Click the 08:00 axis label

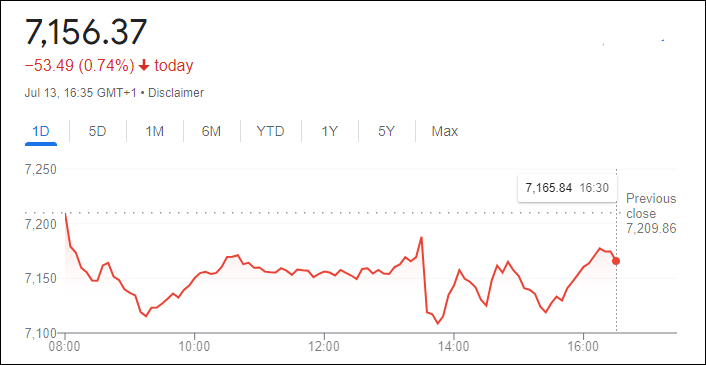tap(65, 348)
